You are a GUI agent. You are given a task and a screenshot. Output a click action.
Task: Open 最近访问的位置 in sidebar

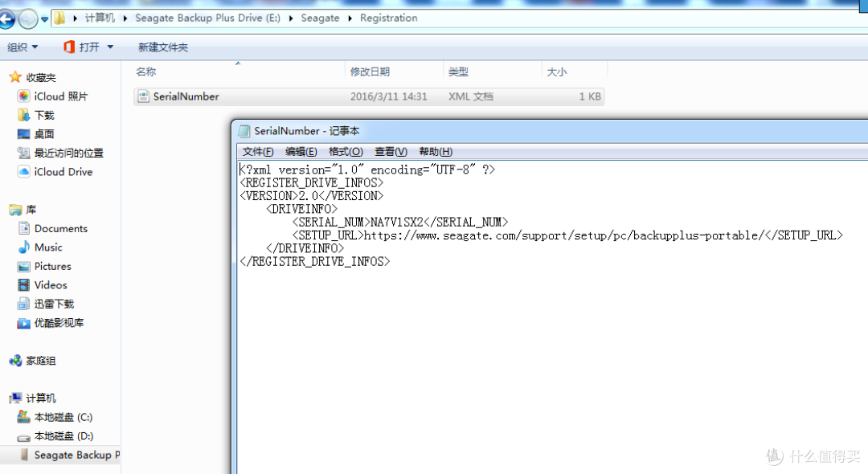(x=68, y=153)
